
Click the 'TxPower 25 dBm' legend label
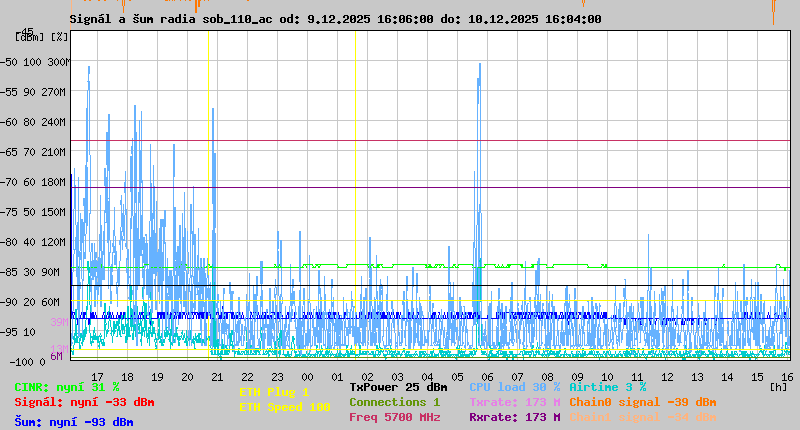pos(398,387)
